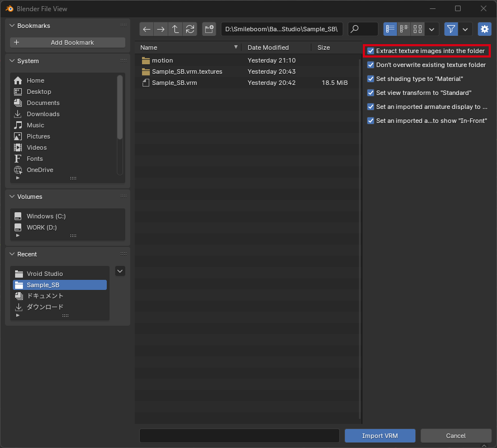497x448 pixels.
Task: Create a new directory
Action: [209, 29]
